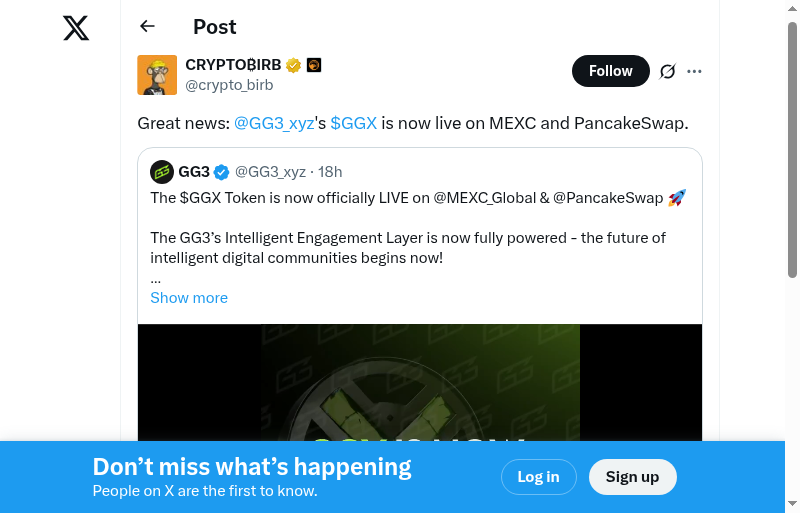Screen dimensions: 800x513
Task: Click GG3's avatar in the quoted post
Action: (162, 172)
